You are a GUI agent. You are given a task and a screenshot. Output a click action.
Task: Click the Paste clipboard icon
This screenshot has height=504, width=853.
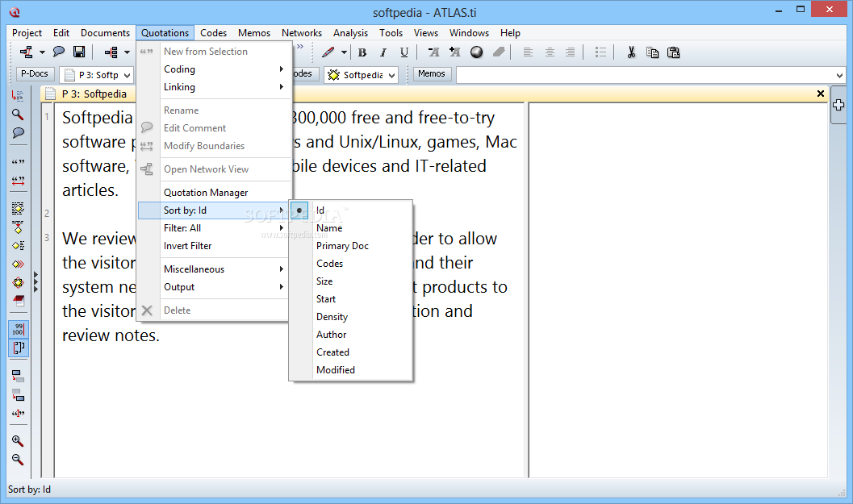tap(674, 52)
